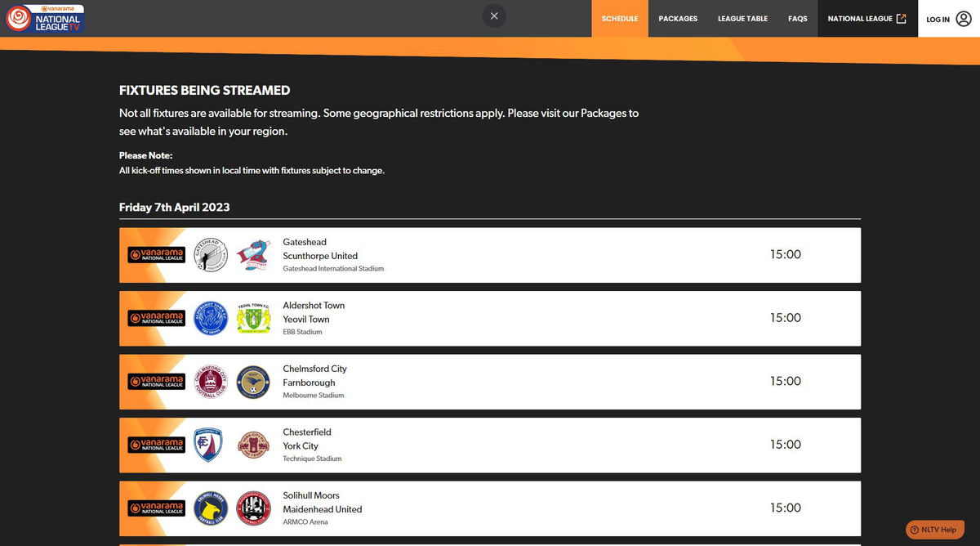This screenshot has width=980, height=546.
Task: Click the Chelmsford City club crest
Action: pyautogui.click(x=211, y=382)
